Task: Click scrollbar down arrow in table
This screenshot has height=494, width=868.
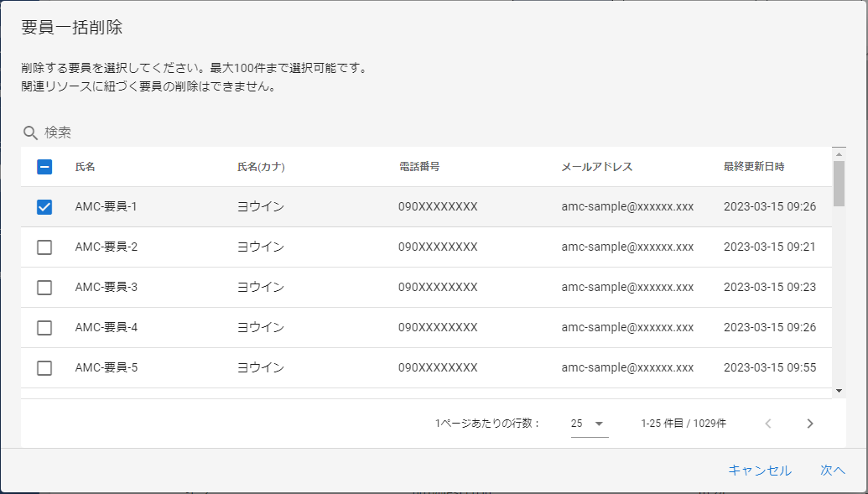Action: pos(839,391)
